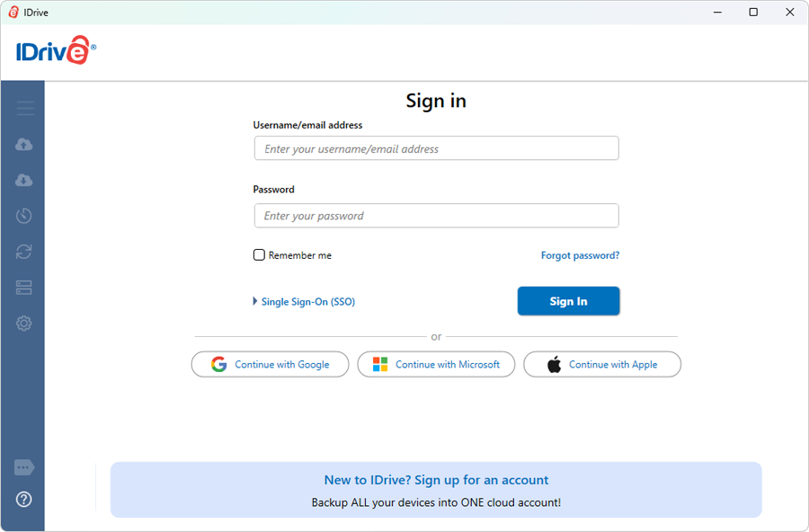Image resolution: width=809 pixels, height=532 pixels.
Task: Open the cloud Restore section
Action: 24,181
